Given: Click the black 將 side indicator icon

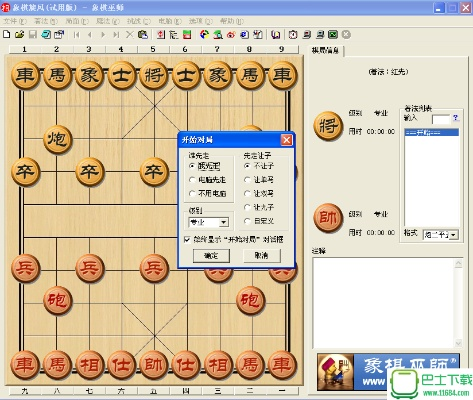Looking at the screenshot, I should pyautogui.click(x=328, y=126).
